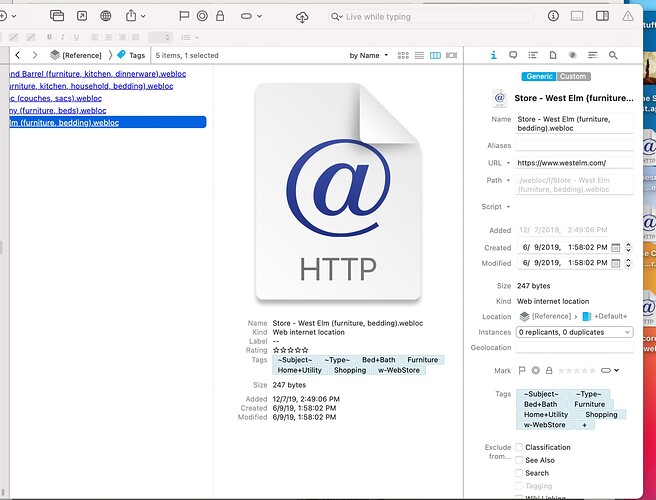The height and width of the screenshot is (500, 656).
Task: Toggle the inspector sidebar panel icon
Action: [x=602, y=16]
